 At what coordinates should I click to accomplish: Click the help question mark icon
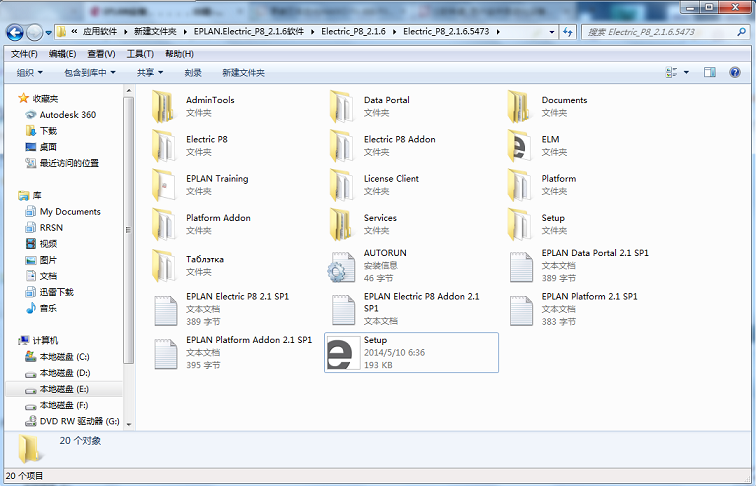(735, 72)
